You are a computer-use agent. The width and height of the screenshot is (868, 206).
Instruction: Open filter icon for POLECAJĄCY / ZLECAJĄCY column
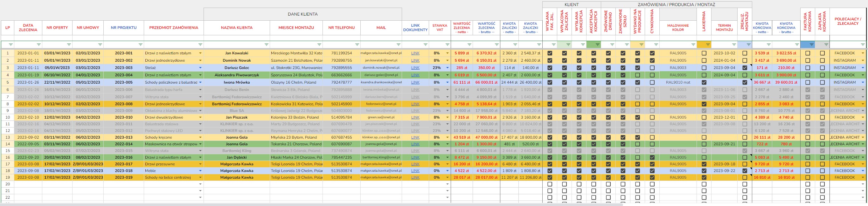point(863,45)
